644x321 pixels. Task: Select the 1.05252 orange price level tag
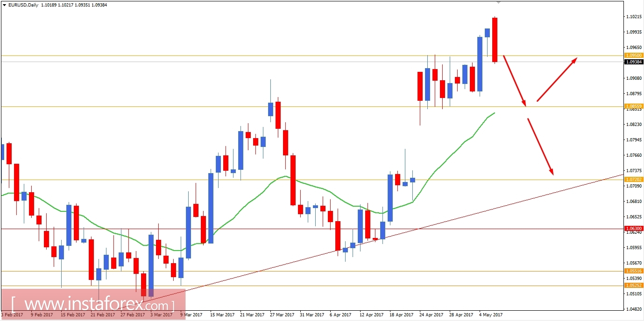coord(634,286)
